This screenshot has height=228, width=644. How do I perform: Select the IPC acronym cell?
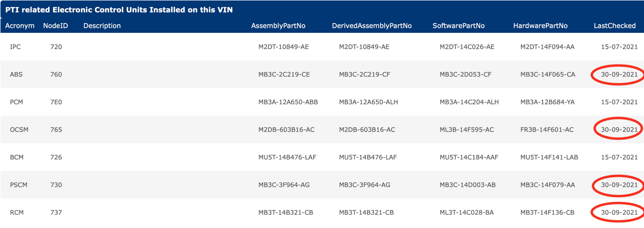(15, 47)
